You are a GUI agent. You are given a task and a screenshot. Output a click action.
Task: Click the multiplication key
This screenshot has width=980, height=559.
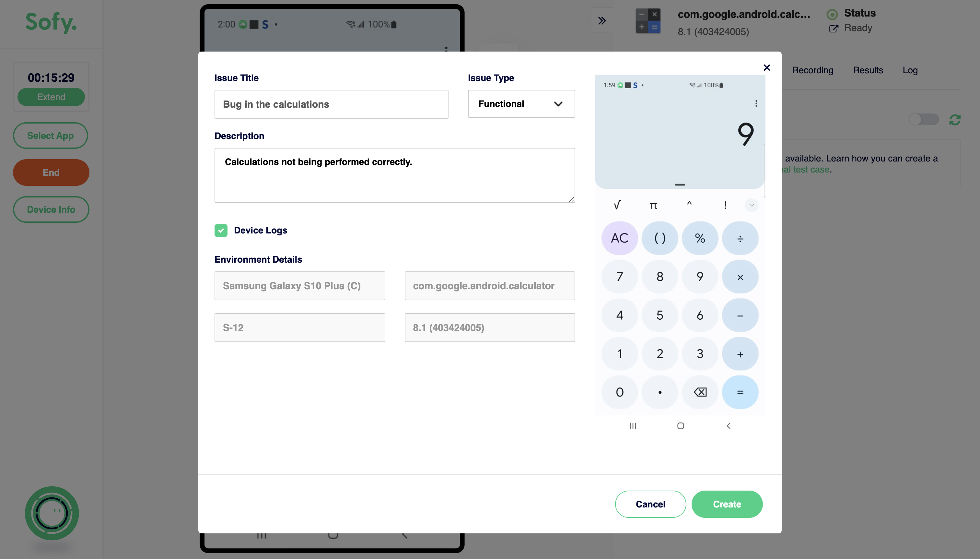point(740,277)
